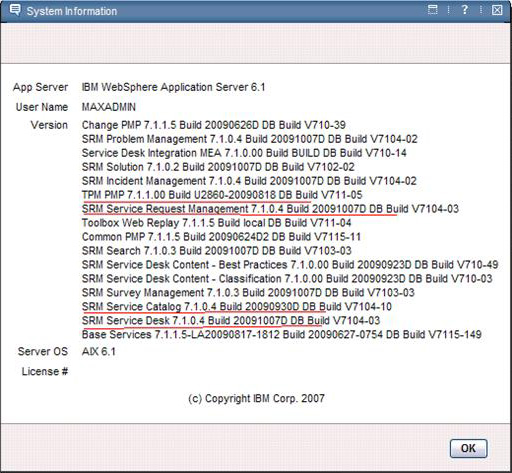Open help using the question mark icon
512x473 pixels.
(x=464, y=10)
